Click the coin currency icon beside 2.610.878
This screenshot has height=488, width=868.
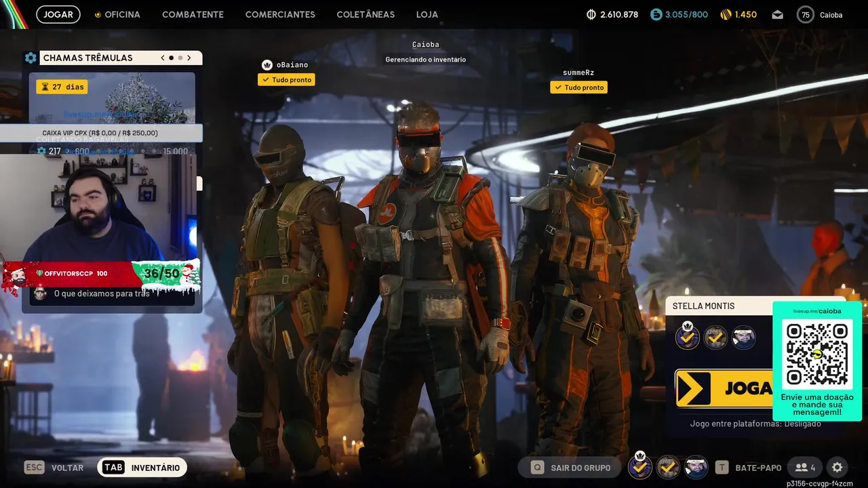(x=591, y=14)
